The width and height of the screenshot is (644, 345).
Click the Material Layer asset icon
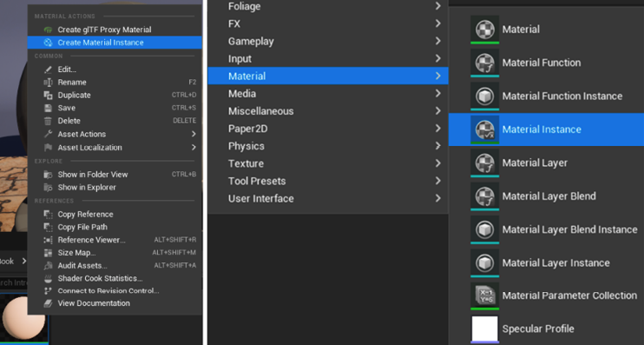(x=484, y=163)
